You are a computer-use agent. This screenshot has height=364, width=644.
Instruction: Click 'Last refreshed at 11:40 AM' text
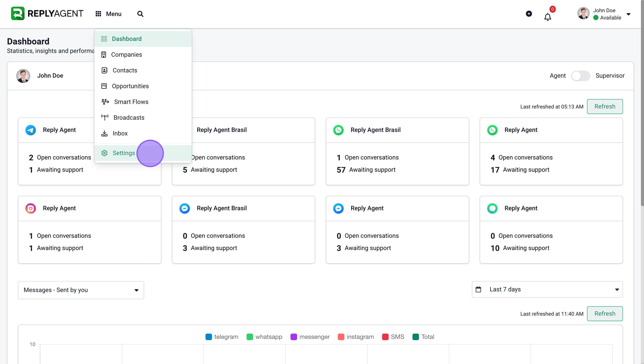pos(552,314)
